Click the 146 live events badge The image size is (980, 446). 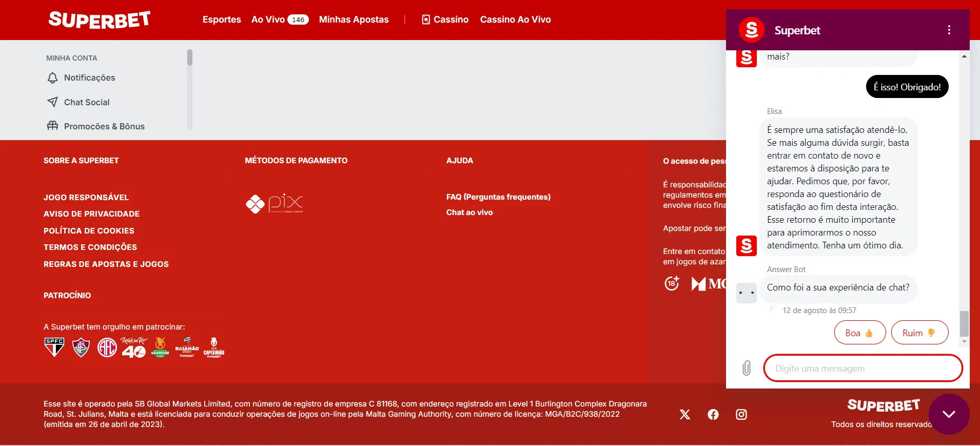point(298,20)
